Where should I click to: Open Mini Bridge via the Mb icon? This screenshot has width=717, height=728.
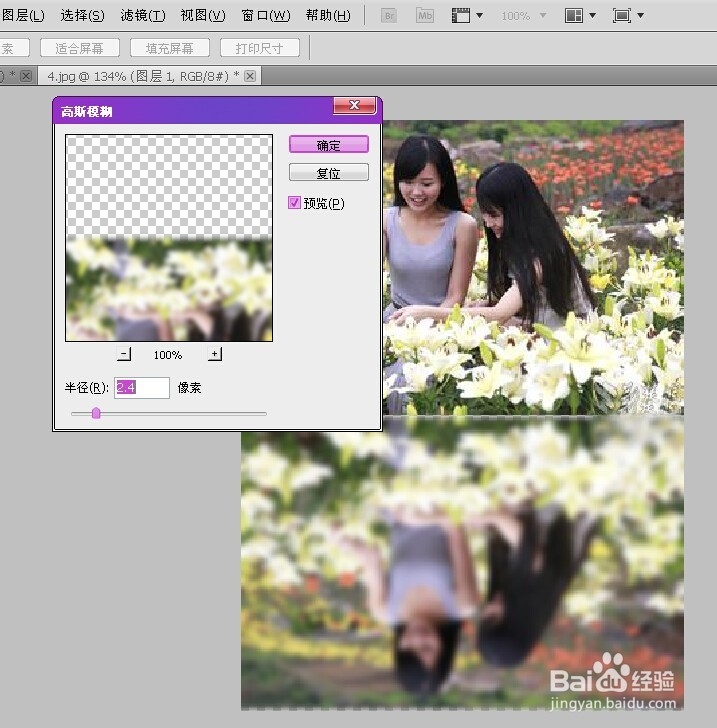(x=424, y=16)
